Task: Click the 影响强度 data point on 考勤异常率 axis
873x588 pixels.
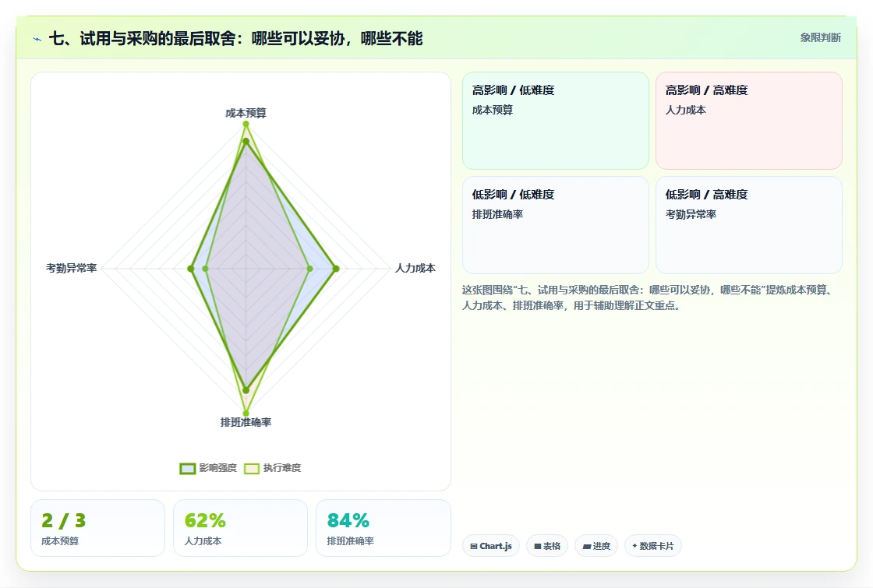Action: coord(191,269)
